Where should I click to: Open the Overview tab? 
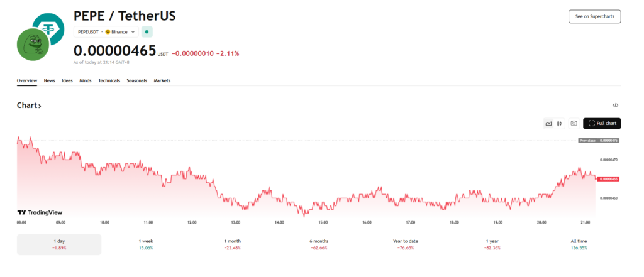pyautogui.click(x=27, y=80)
